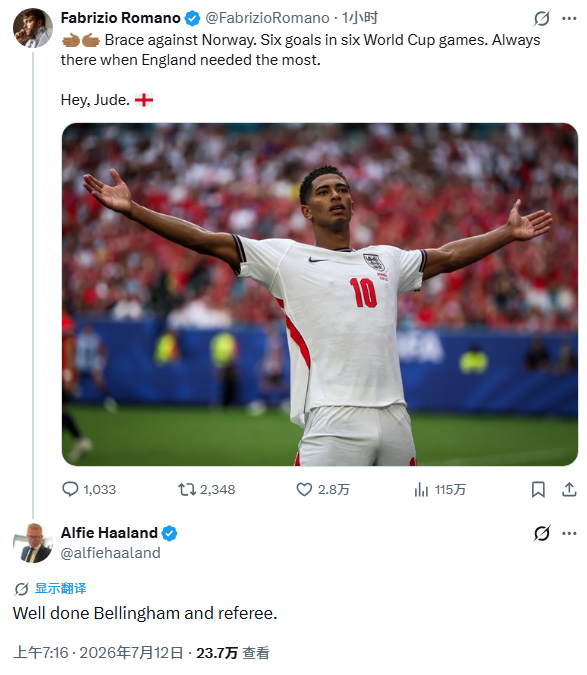Click 显示翻译 to translate the reply
This screenshot has height=675, width=587.
(60, 588)
